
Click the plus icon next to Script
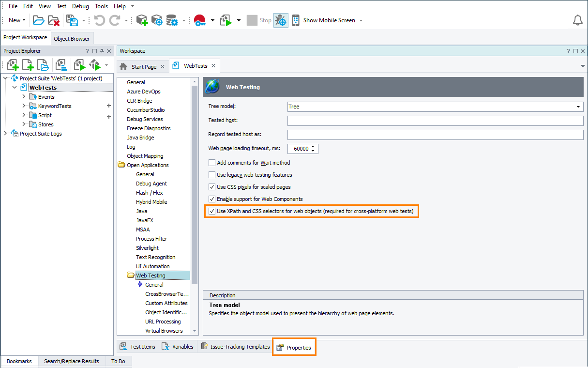click(x=109, y=116)
